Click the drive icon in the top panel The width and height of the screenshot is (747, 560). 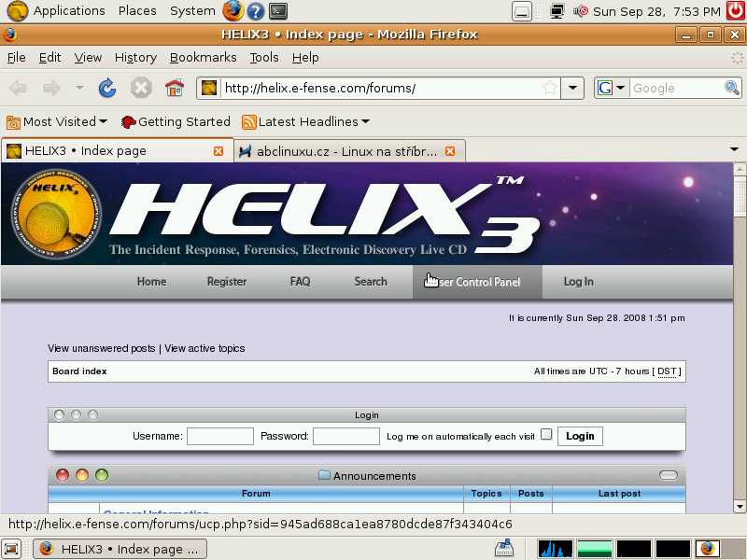coord(522,11)
